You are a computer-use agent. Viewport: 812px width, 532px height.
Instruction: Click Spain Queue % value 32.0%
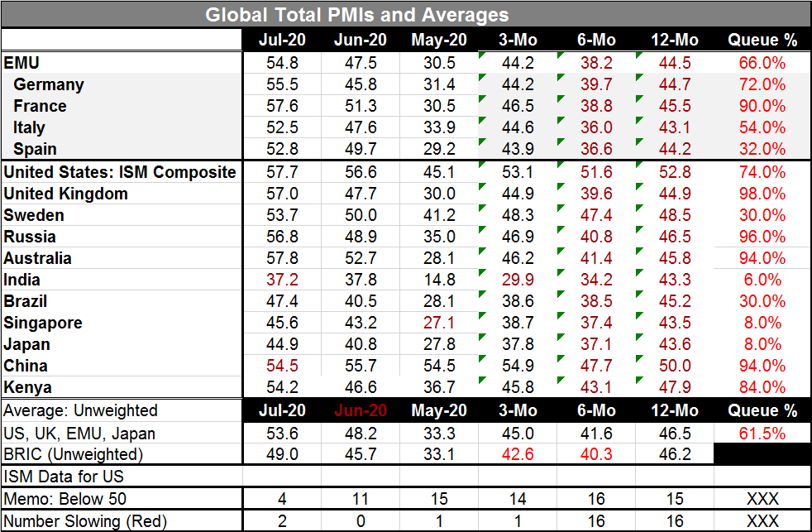[x=762, y=149]
